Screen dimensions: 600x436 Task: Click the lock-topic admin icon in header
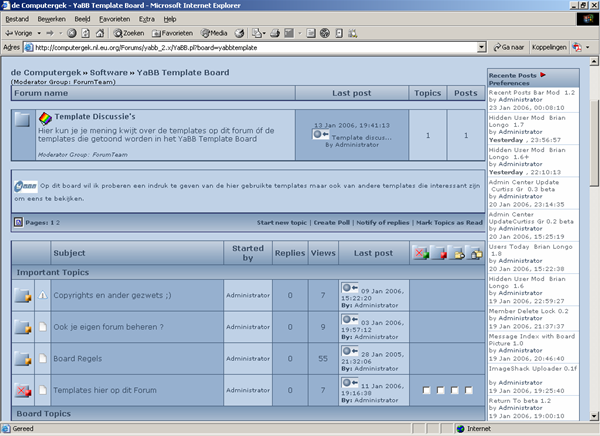point(475,254)
